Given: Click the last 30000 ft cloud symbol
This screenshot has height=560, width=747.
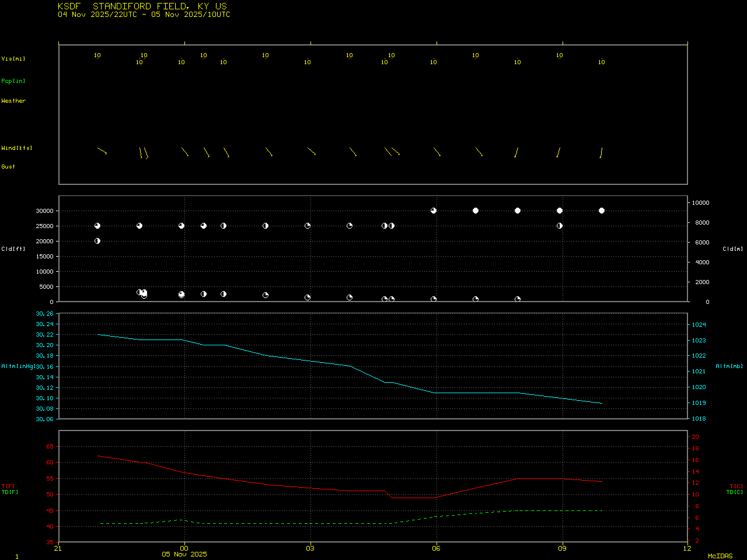Looking at the screenshot, I should pyautogui.click(x=602, y=211).
